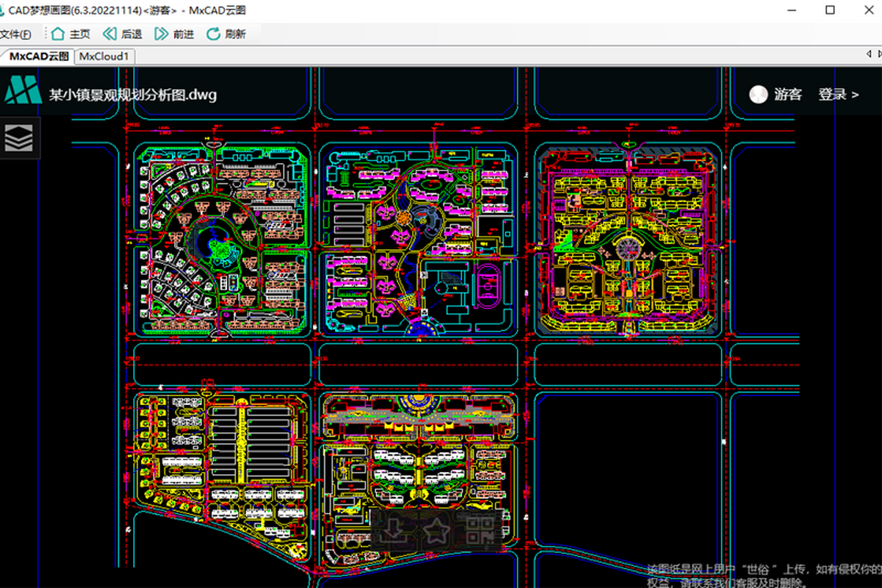Click the download drawing icon

coord(393,528)
